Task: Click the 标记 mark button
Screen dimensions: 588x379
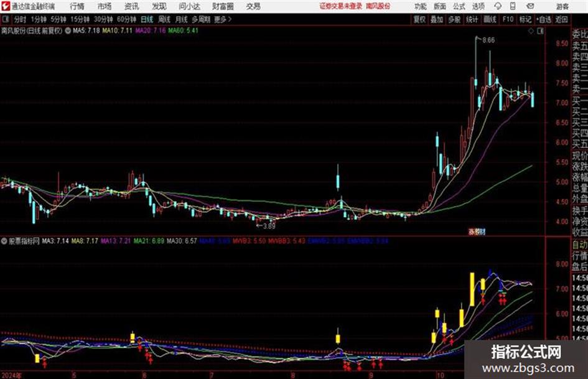Action: (x=525, y=19)
